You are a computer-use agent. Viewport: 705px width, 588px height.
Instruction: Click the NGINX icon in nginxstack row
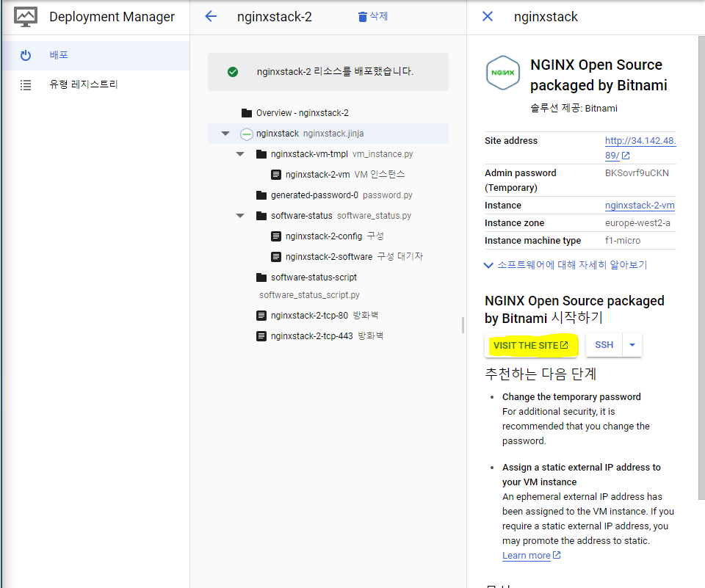coord(247,134)
